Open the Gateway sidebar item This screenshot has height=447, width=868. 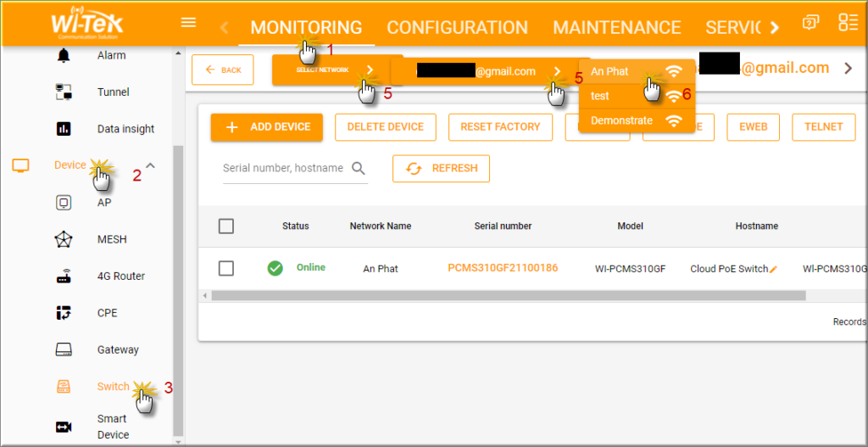coord(117,349)
